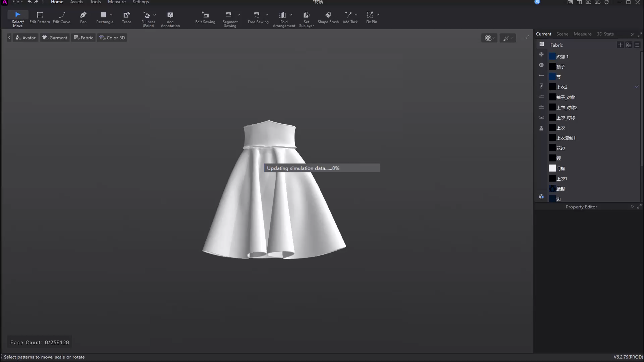
Task: Choose the Edit Curve tool
Action: click(62, 18)
